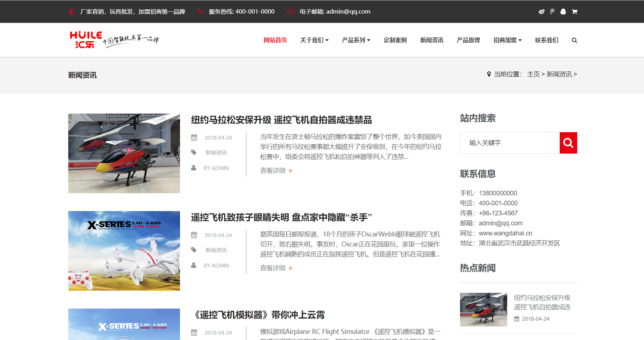Click 查看详细 under the child blindness article
The height and width of the screenshot is (340, 644).
273,268
